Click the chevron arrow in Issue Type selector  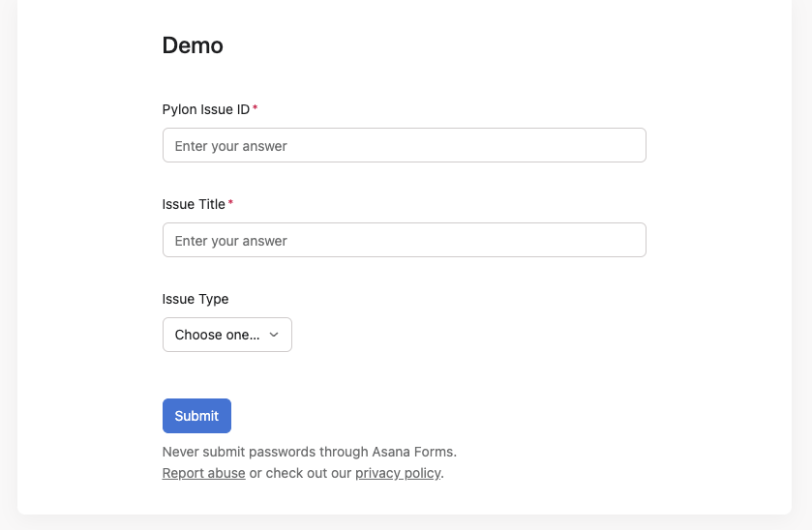coord(274,335)
